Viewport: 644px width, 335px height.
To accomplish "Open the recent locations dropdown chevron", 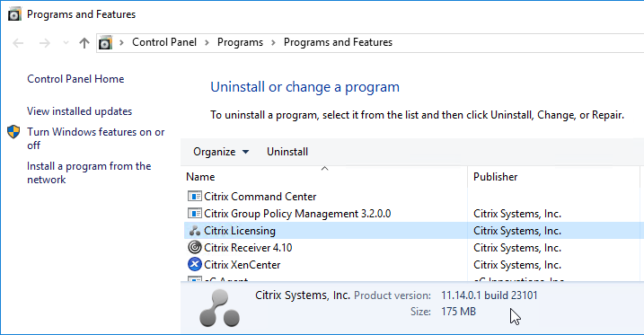I will [x=66, y=43].
